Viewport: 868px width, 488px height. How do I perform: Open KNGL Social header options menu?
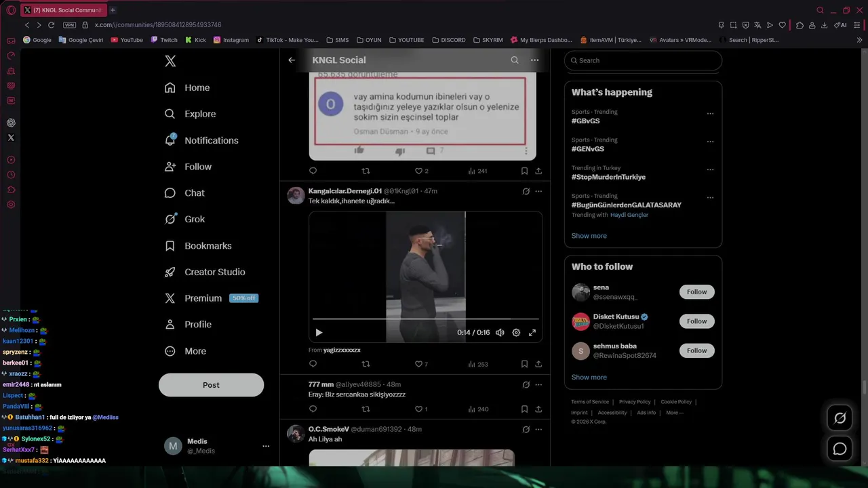534,60
